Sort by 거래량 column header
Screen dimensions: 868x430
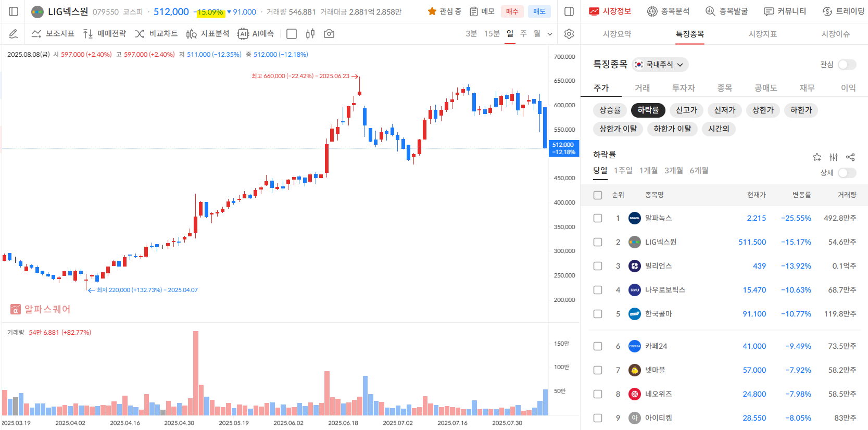point(847,195)
